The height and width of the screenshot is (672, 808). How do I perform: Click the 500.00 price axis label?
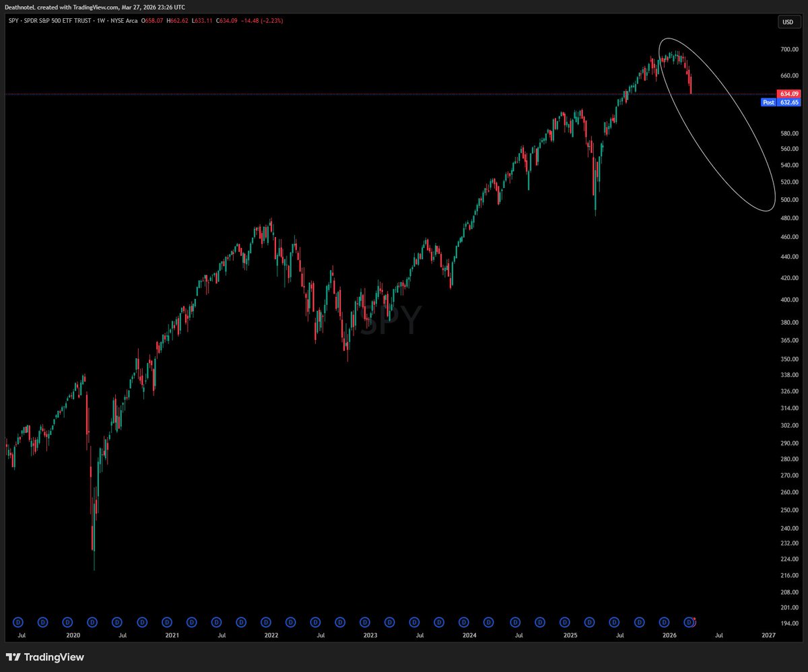pyautogui.click(x=789, y=199)
